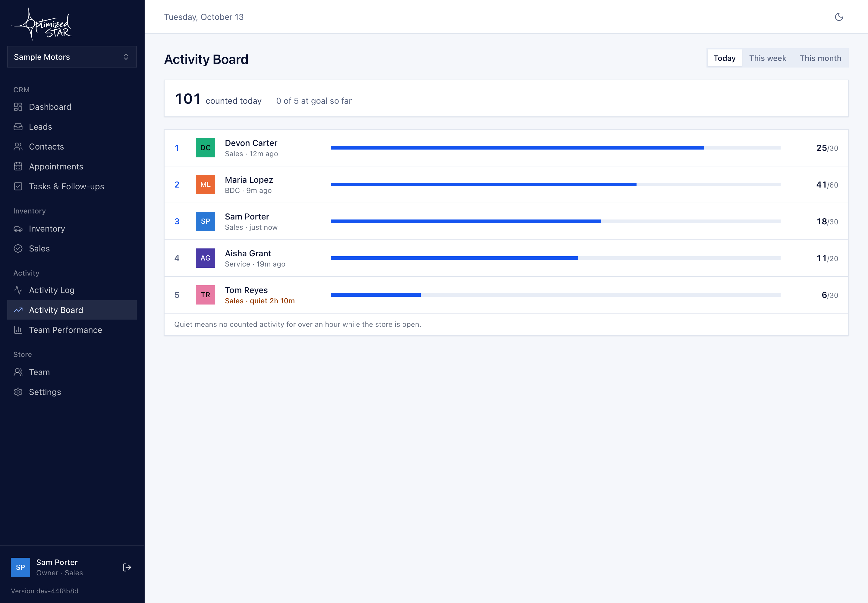
Task: Click the Tasks & Follow-ups checkbox icon
Action: [x=18, y=186]
